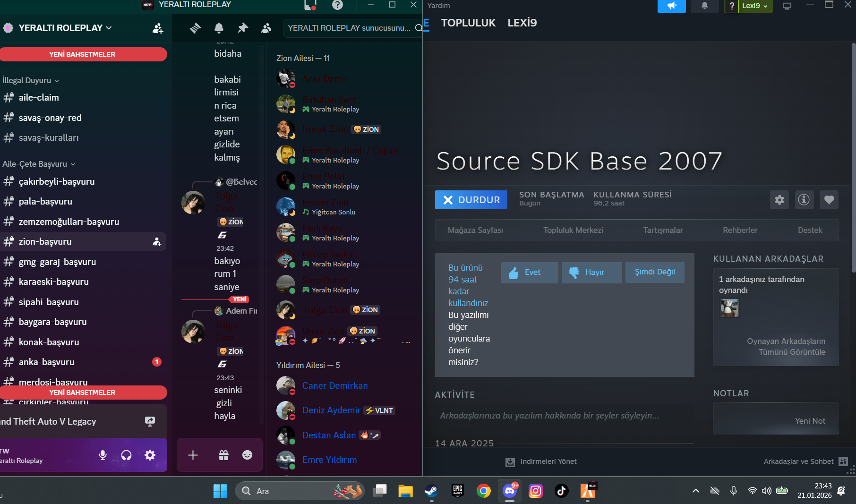The height and width of the screenshot is (504, 856).
Task: Open TikTok from the taskbar
Action: tap(561, 491)
